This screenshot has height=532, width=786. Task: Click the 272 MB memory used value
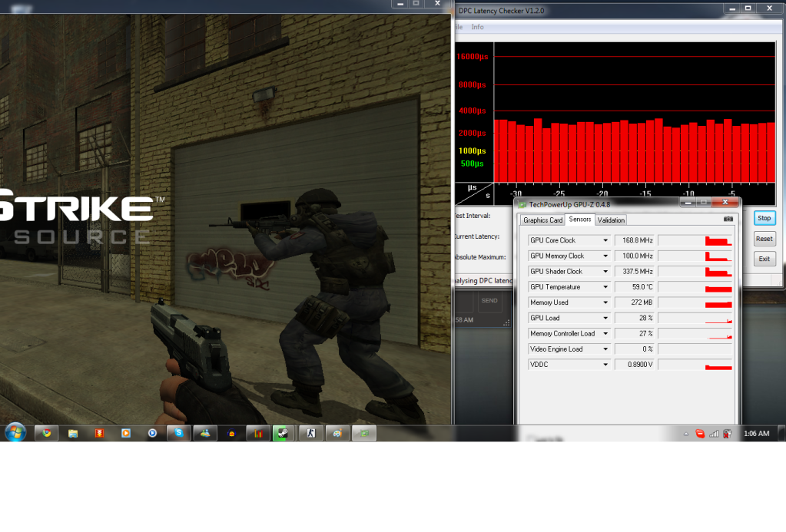tap(634, 302)
